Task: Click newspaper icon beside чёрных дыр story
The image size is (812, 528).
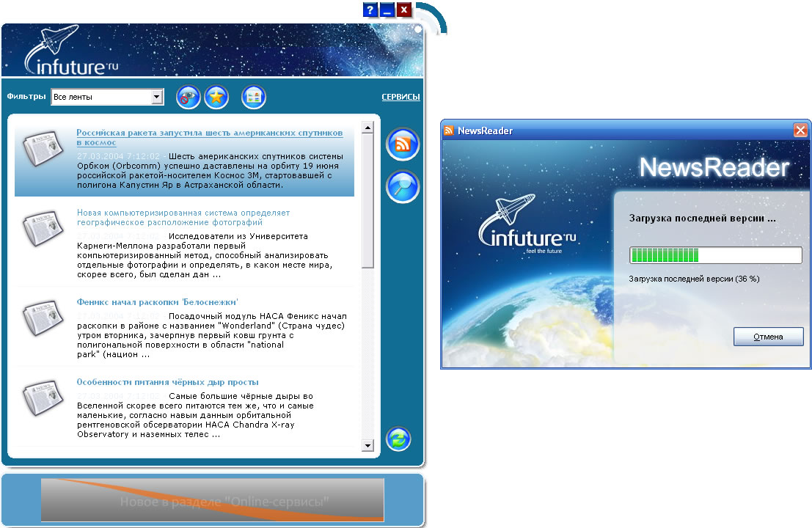Action: pyautogui.click(x=43, y=398)
